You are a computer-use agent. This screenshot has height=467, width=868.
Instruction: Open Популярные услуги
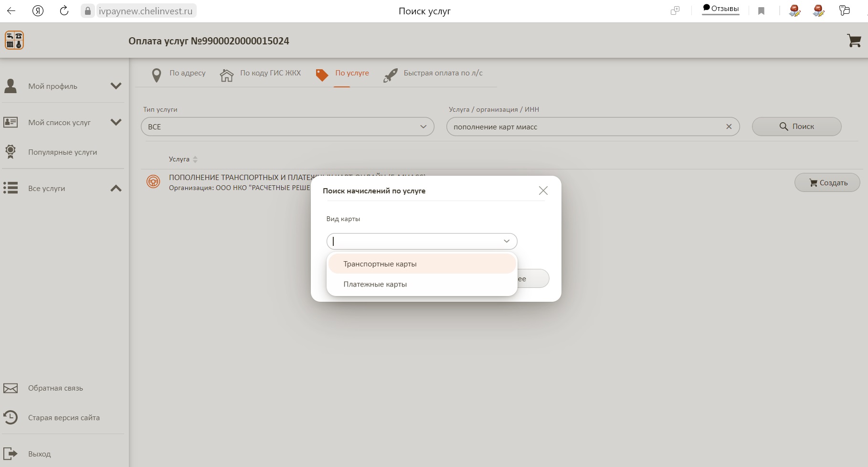pyautogui.click(x=63, y=152)
